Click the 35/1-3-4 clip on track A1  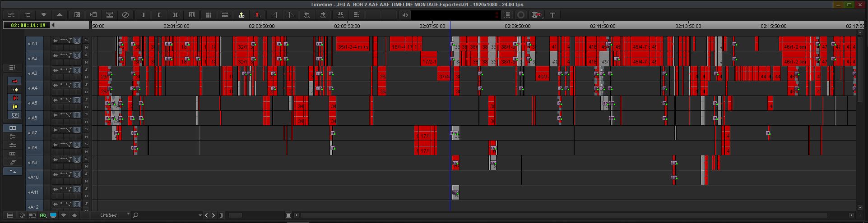[353, 47]
